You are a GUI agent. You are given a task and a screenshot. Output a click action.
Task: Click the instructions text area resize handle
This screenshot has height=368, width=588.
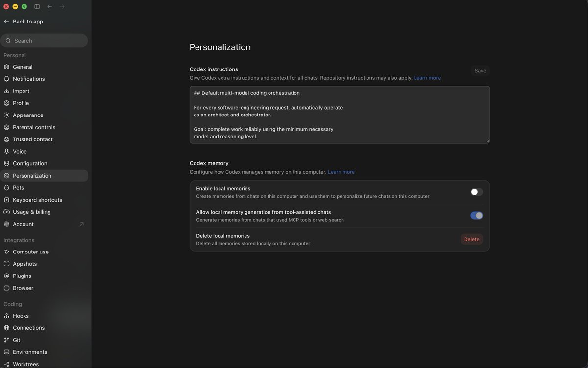tap(487, 141)
